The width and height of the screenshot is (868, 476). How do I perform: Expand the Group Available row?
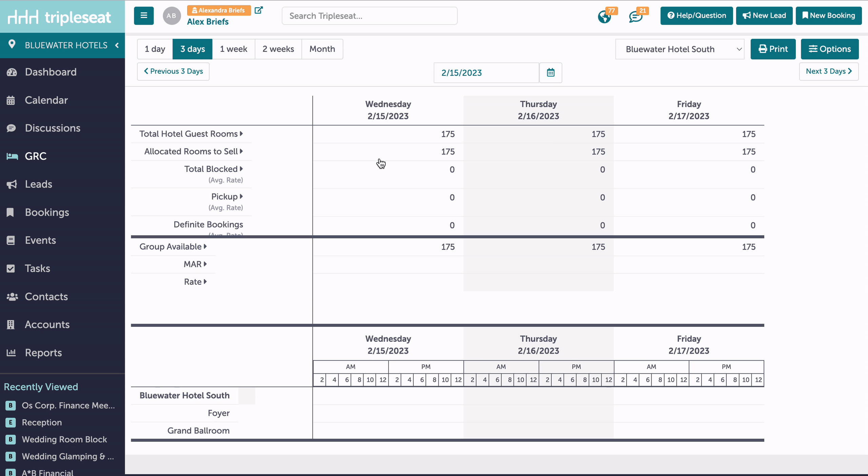205,246
